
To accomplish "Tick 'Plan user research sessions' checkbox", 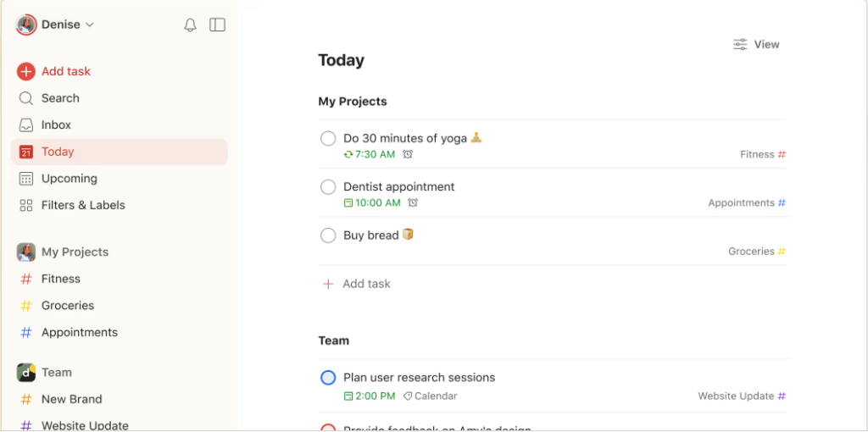I will tap(328, 378).
